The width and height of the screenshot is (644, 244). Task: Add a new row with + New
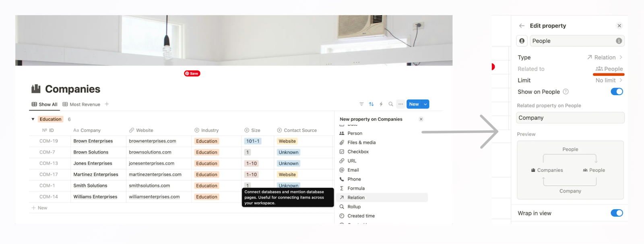point(39,208)
